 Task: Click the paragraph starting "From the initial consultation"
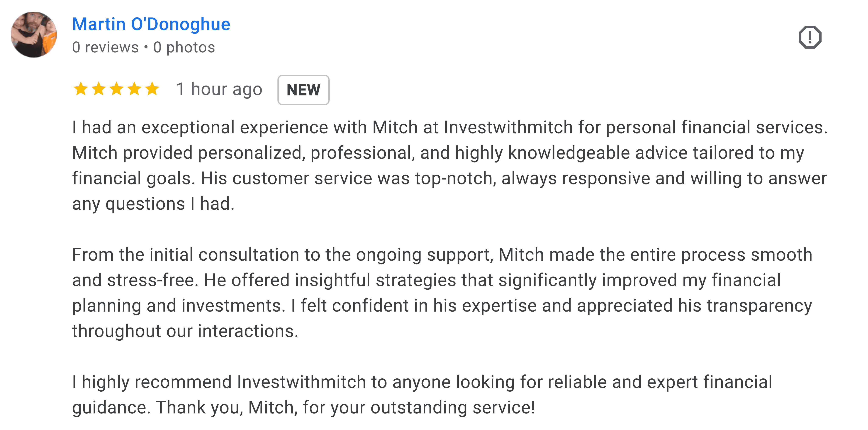(438, 293)
